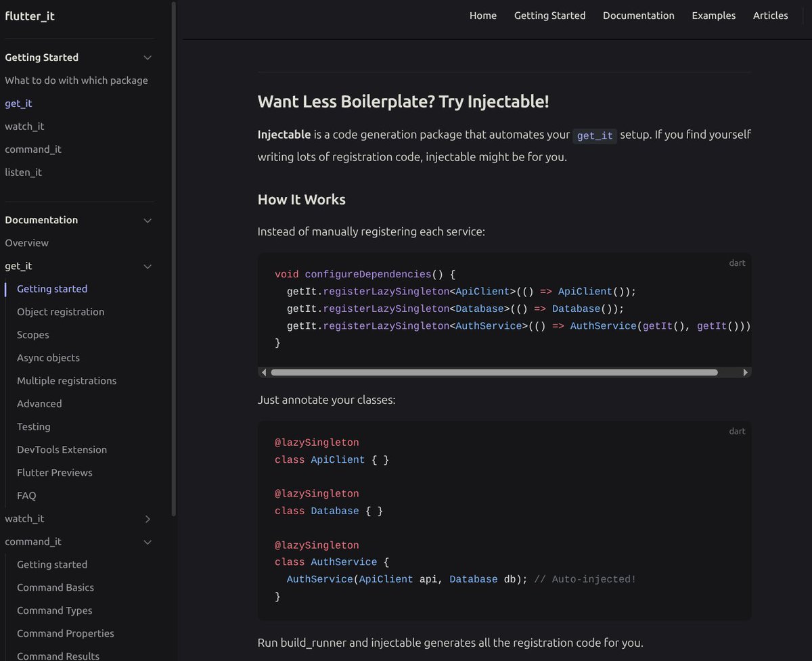Go to Examples in top navigation
The image size is (812, 661).
tap(713, 16)
